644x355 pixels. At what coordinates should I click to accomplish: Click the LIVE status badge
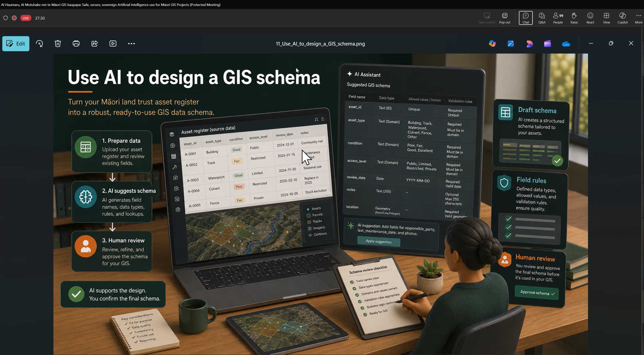pos(26,18)
